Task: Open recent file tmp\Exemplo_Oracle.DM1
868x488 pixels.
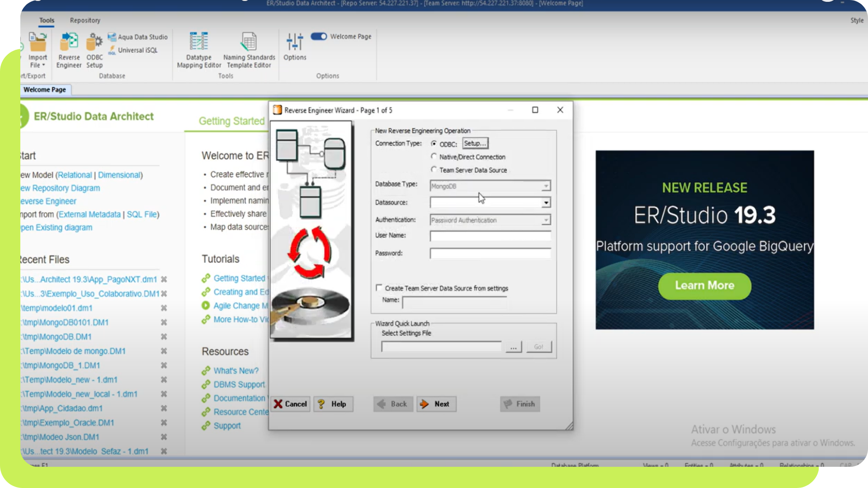Action: (67, 423)
